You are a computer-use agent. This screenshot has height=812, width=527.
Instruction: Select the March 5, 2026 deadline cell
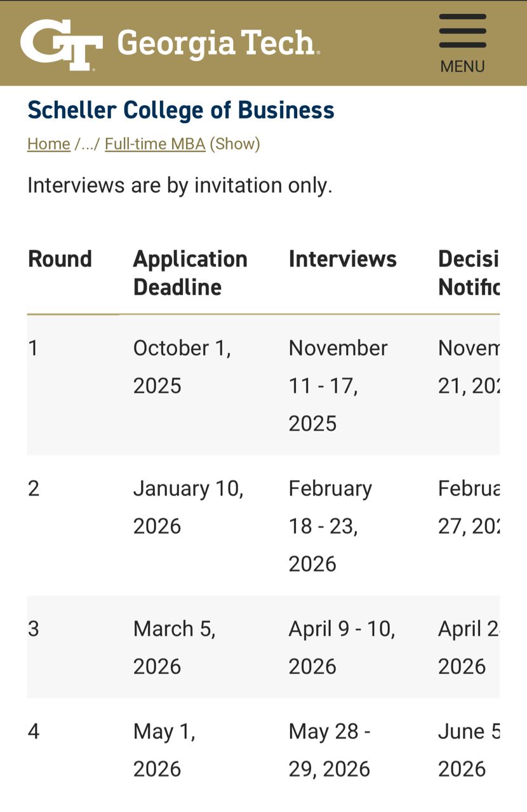coord(175,647)
